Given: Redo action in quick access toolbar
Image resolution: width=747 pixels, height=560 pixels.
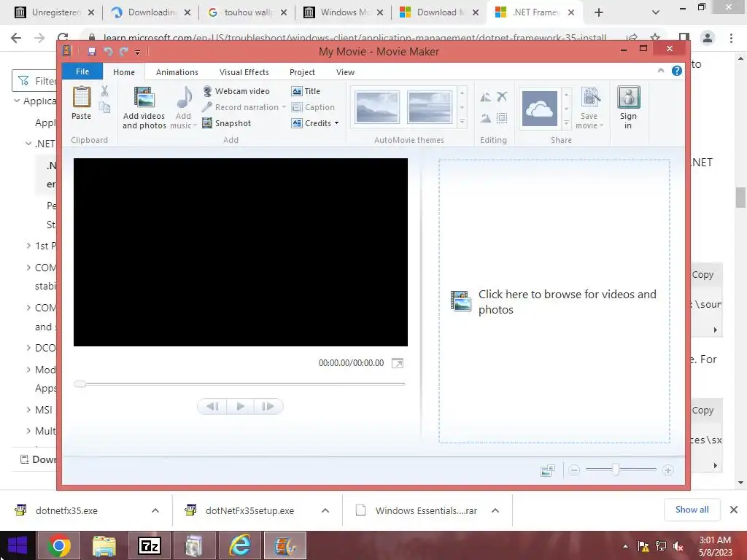Looking at the screenshot, I should pos(124,52).
